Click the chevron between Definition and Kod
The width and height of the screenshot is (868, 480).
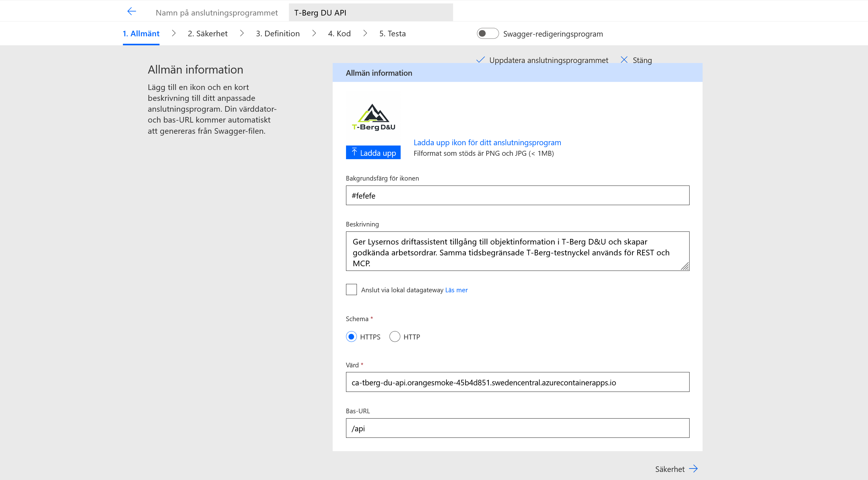coord(314,33)
